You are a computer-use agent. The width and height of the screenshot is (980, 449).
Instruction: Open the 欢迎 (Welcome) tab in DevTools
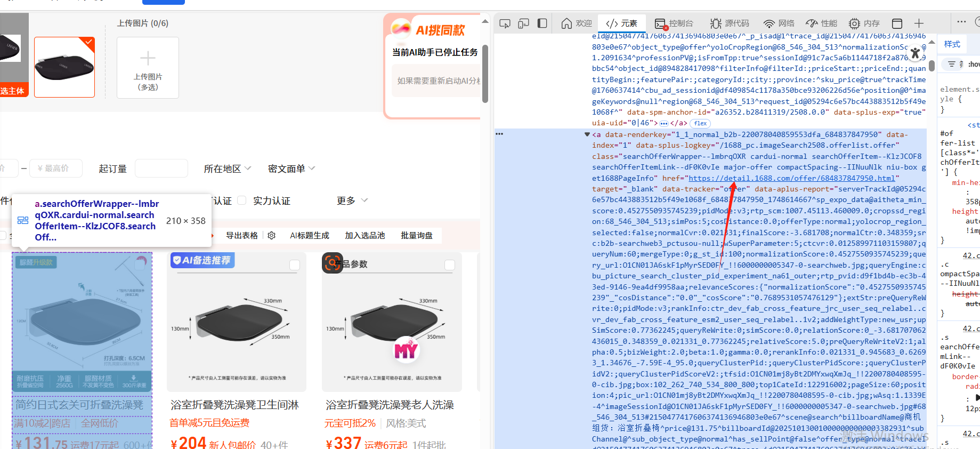coord(577,23)
